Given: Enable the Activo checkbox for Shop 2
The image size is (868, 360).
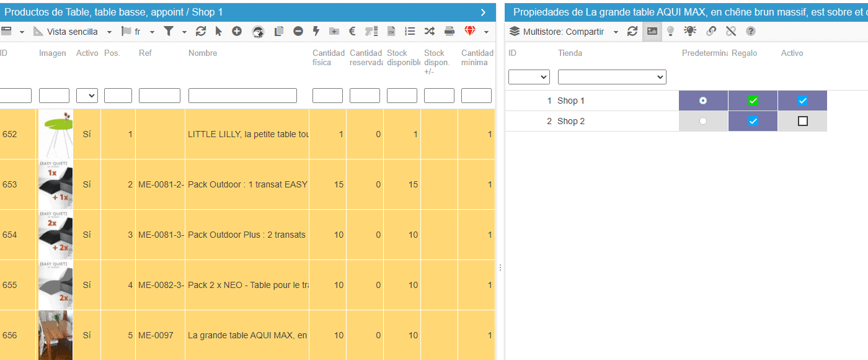Looking at the screenshot, I should [x=803, y=121].
